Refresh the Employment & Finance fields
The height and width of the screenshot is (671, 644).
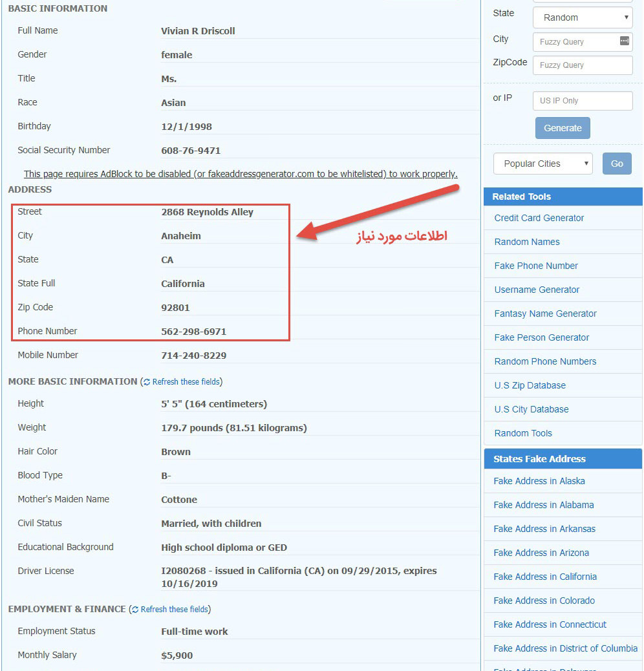tap(170, 609)
